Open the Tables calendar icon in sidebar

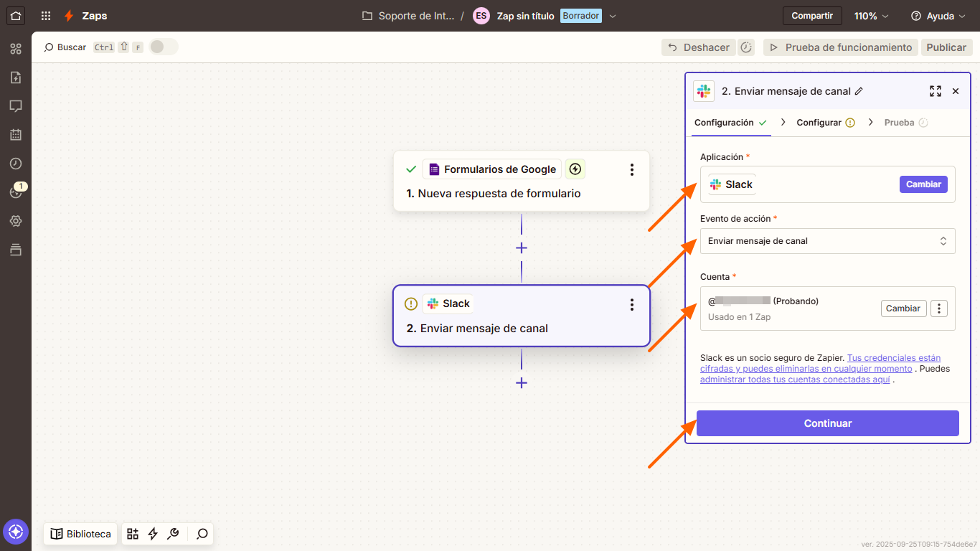click(x=16, y=135)
